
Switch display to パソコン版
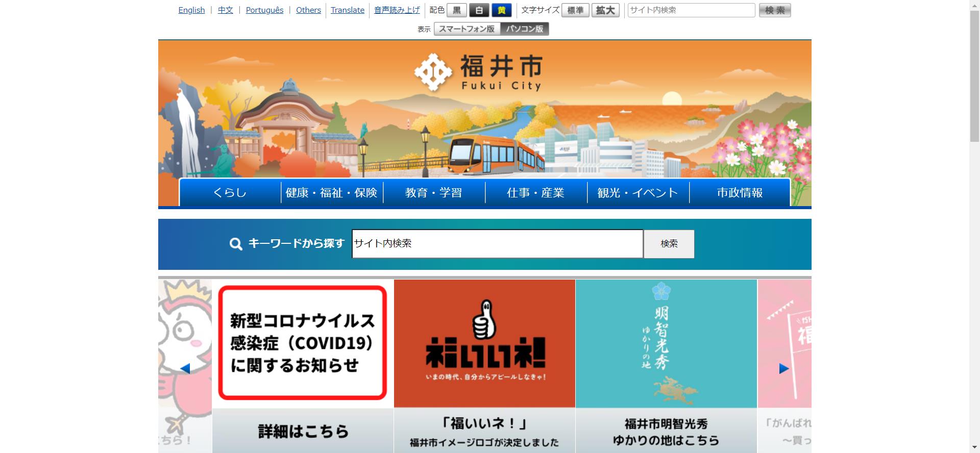[525, 29]
